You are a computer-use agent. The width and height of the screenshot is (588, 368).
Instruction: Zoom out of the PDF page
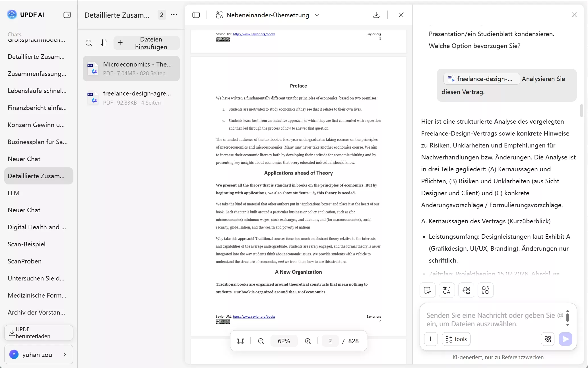tap(261, 341)
